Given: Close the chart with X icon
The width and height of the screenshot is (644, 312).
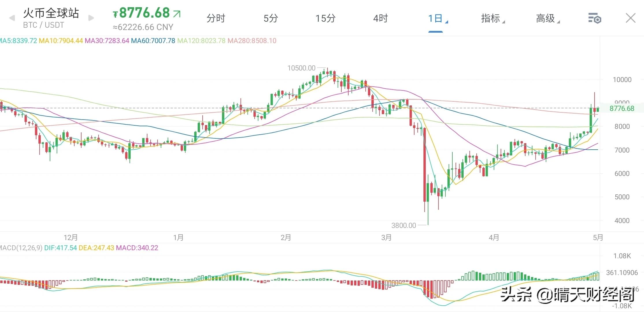Looking at the screenshot, I should 630,18.
